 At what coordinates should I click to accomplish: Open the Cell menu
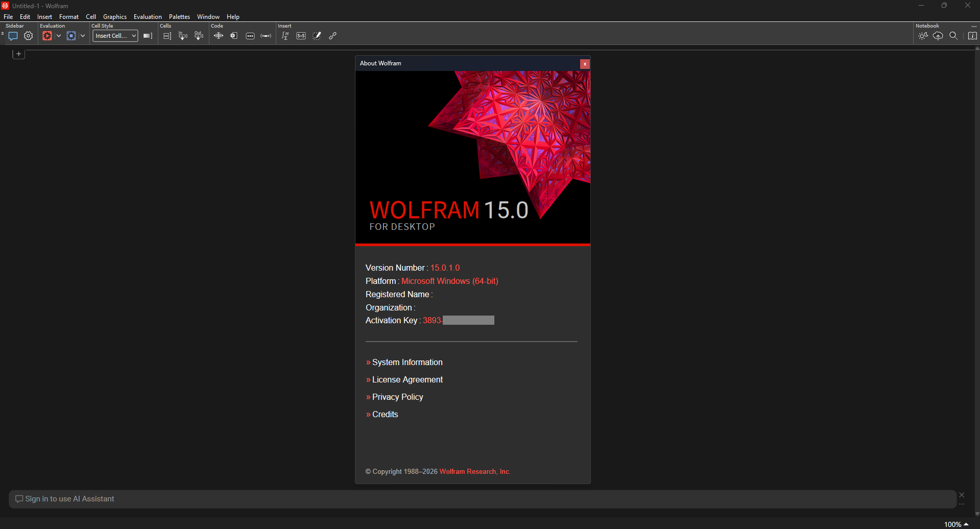point(91,17)
